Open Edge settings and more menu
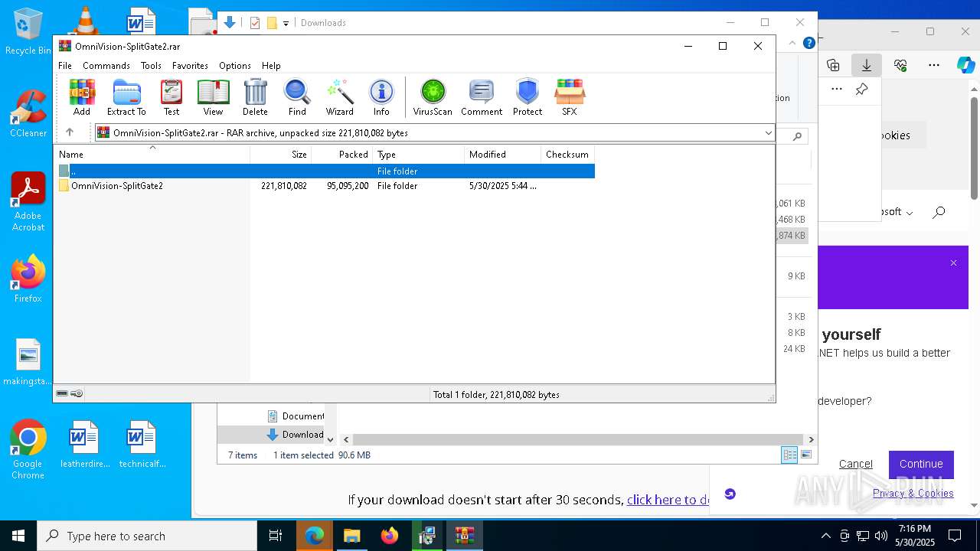 [x=933, y=65]
